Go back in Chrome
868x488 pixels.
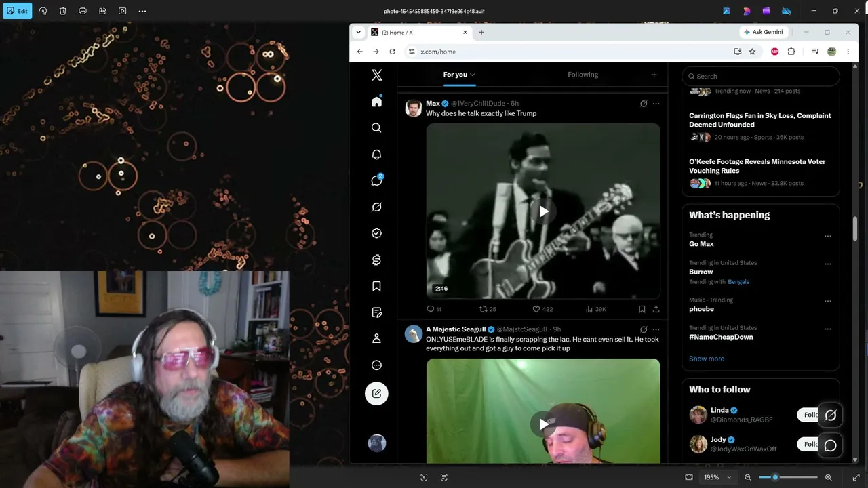(360, 52)
